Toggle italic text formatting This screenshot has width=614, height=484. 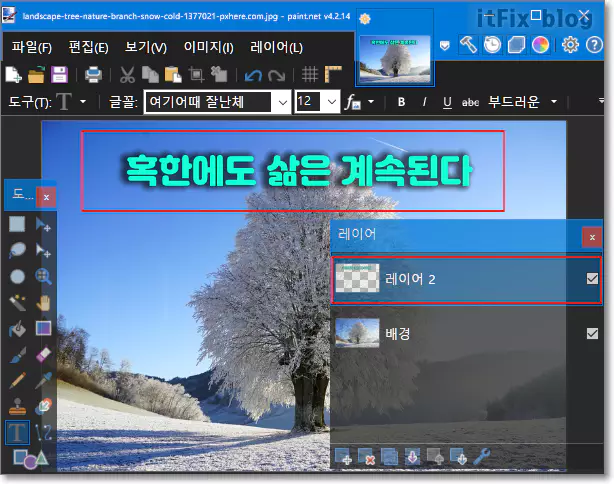coord(424,102)
